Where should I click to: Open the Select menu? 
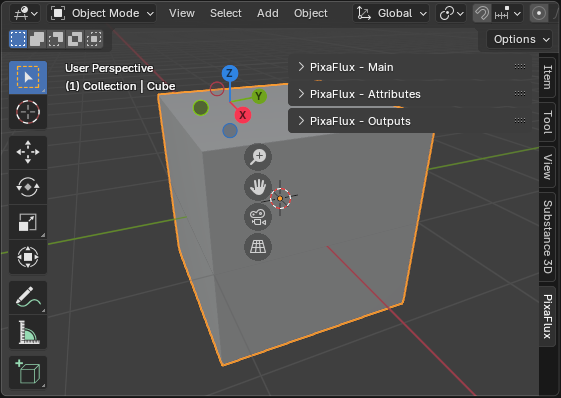click(226, 14)
